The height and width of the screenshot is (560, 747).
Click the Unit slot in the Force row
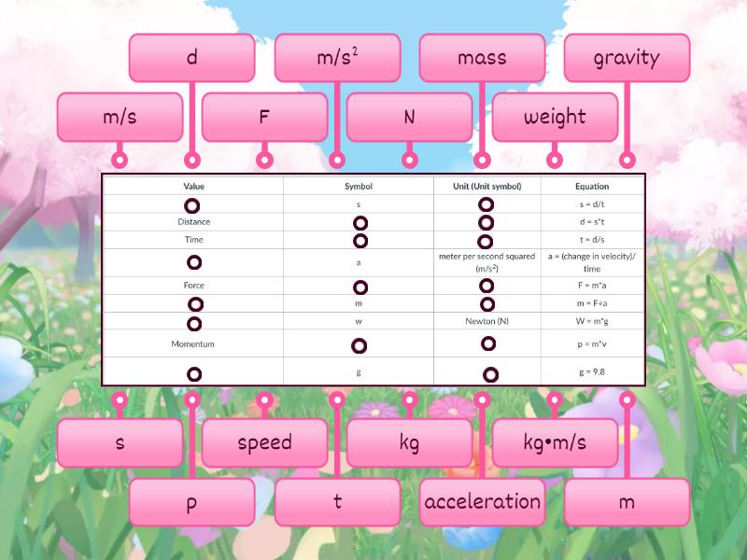487,285
